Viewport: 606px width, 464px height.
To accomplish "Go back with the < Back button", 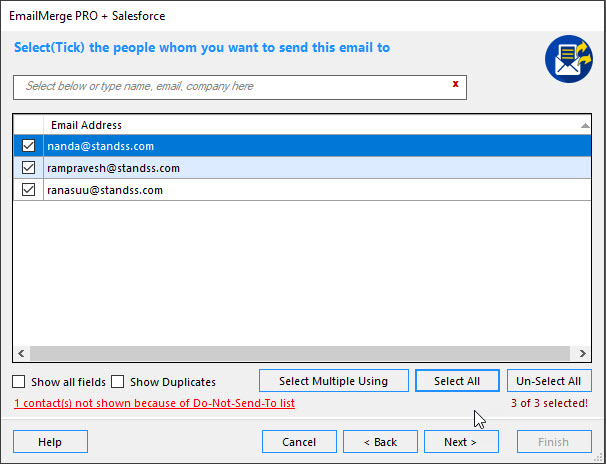I will [x=380, y=442].
